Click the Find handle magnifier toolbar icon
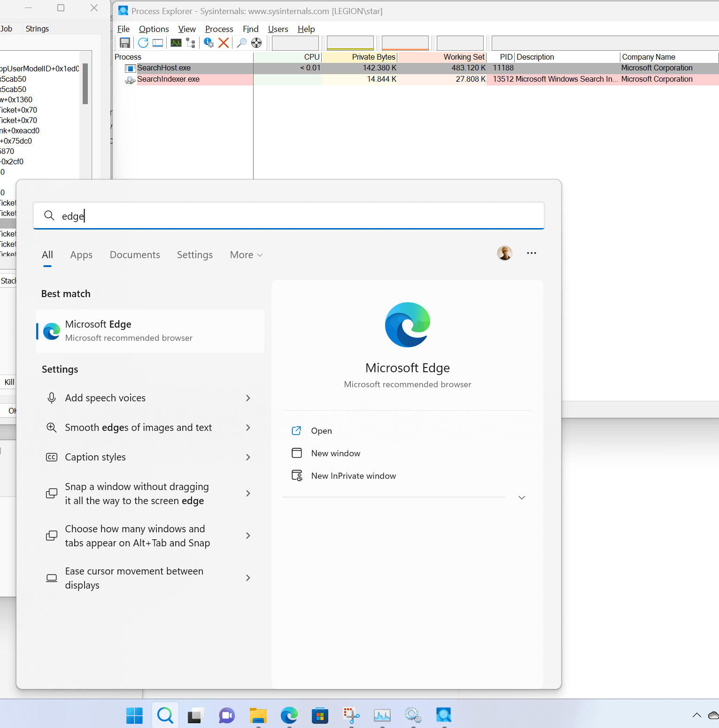Viewport: 719px width, 728px height. (241, 43)
